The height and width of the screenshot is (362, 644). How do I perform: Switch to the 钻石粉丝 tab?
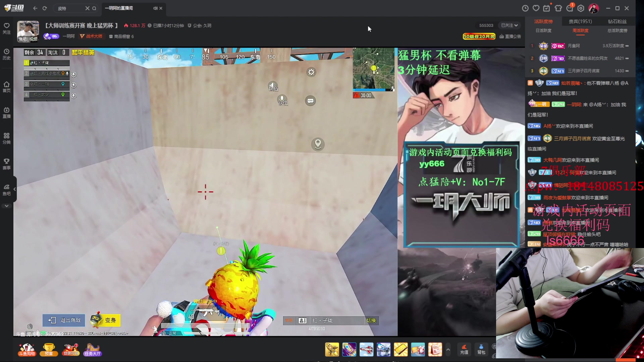pos(617,21)
